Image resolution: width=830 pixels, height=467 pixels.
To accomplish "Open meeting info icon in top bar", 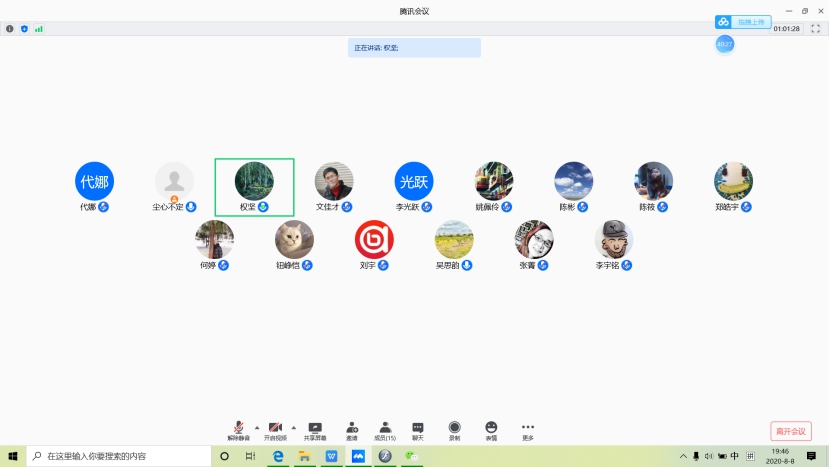I will click(10, 29).
